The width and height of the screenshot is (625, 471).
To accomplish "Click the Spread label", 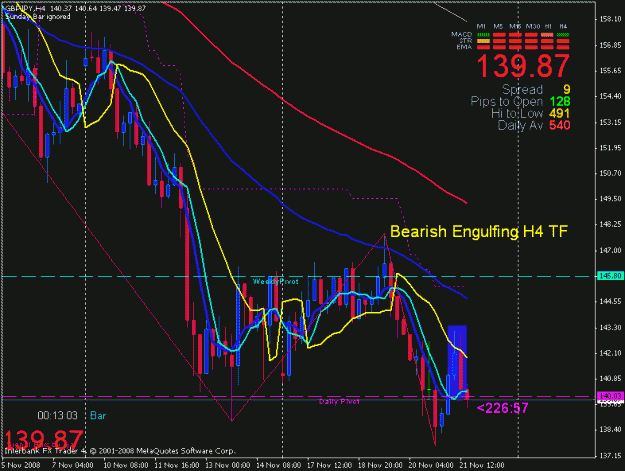I will click(x=522, y=89).
